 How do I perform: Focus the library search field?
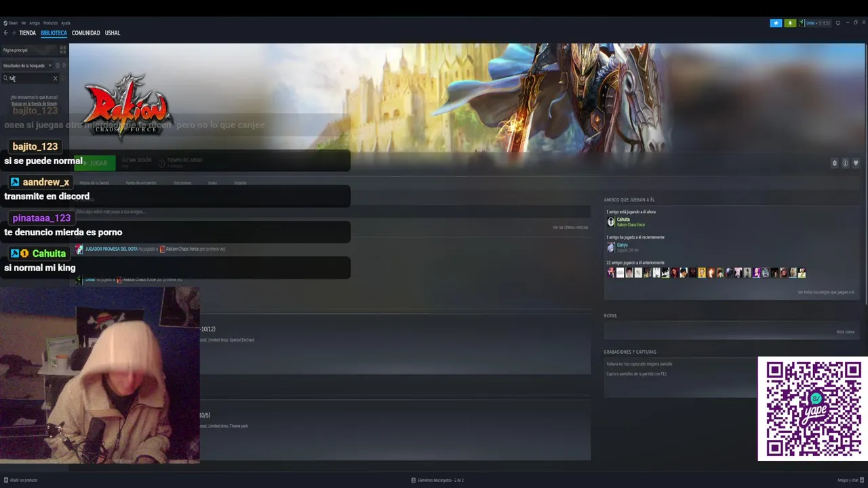(31, 79)
